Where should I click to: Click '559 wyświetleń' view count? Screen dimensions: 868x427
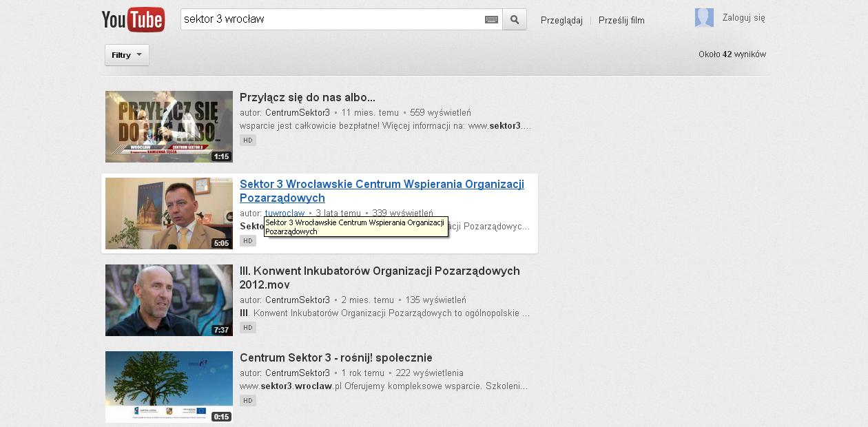(x=440, y=112)
